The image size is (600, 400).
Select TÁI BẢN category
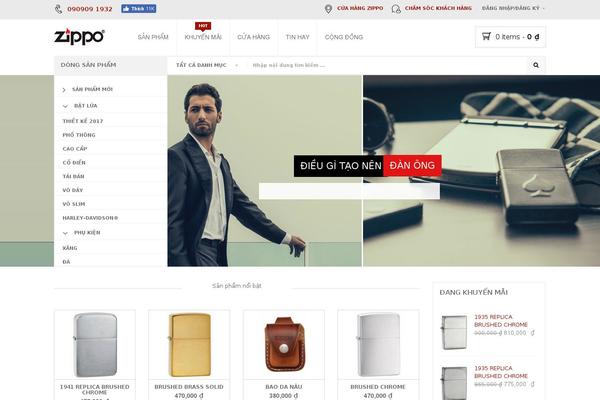point(73,176)
